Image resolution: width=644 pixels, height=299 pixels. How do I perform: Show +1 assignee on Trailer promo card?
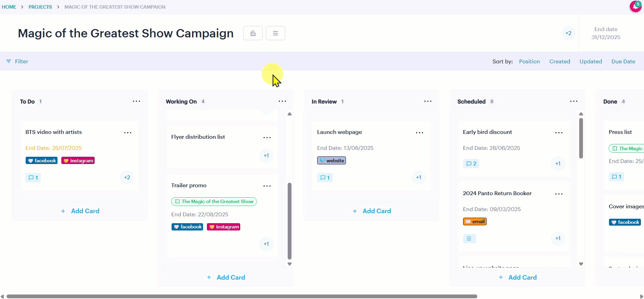(x=266, y=244)
